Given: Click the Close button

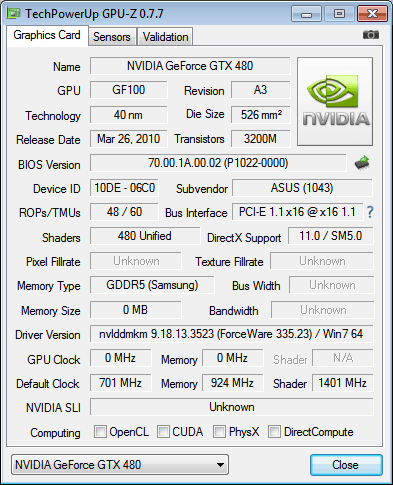Looking at the screenshot, I should coord(346,465).
